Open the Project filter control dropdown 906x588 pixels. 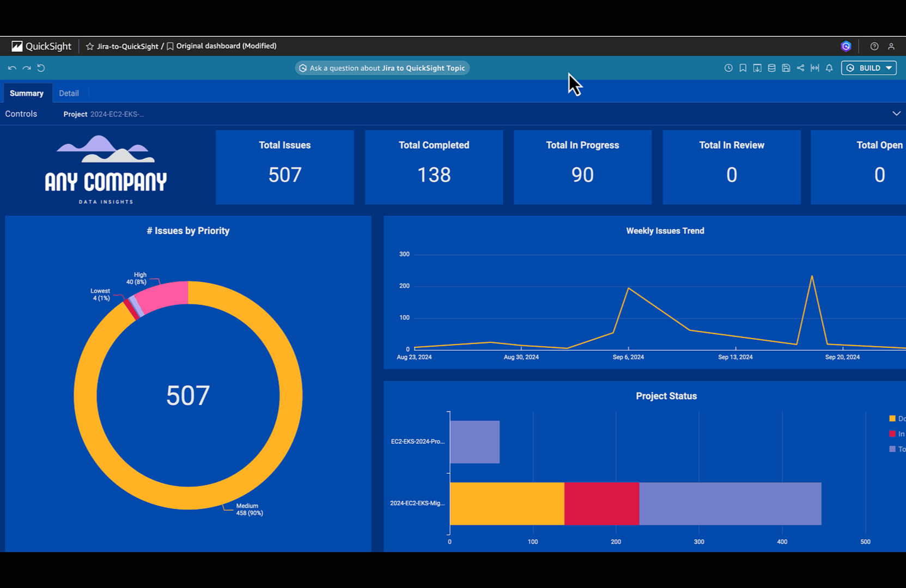(x=104, y=114)
